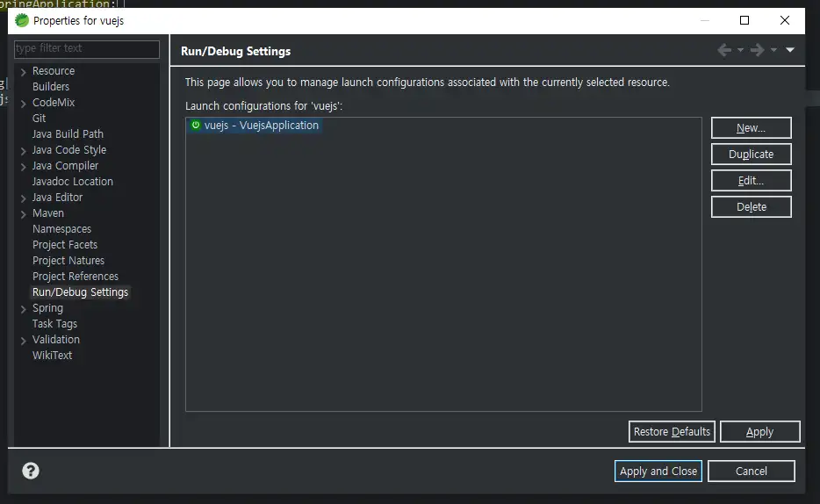Open the back history dropdown arrow
This screenshot has height=504, width=820.
click(x=740, y=50)
